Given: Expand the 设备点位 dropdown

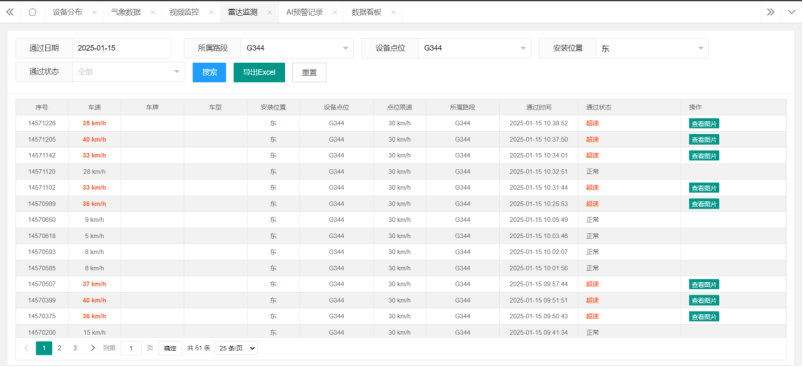Looking at the screenshot, I should [475, 48].
